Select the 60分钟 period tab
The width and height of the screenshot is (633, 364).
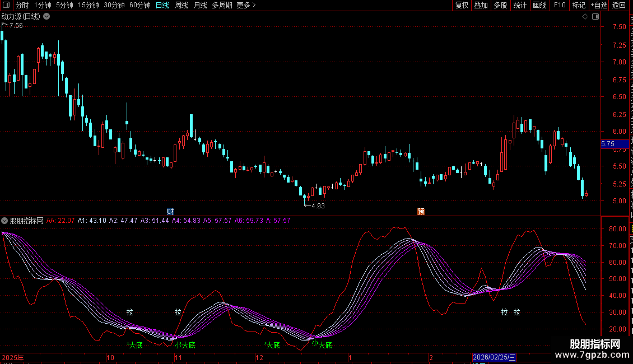point(139,6)
